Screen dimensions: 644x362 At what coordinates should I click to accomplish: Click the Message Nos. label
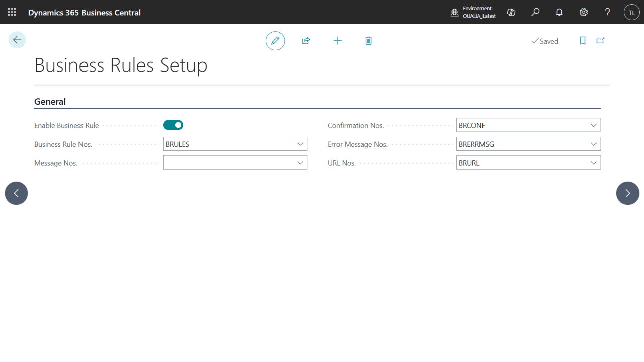click(x=56, y=163)
